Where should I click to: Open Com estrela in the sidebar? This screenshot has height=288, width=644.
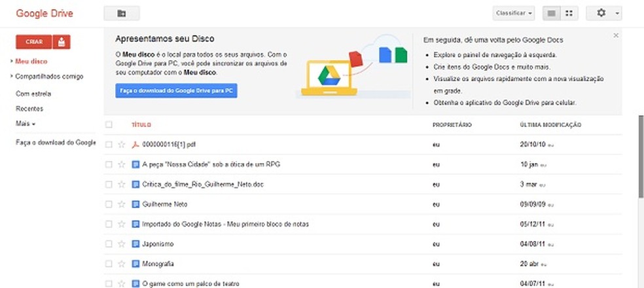coord(33,94)
